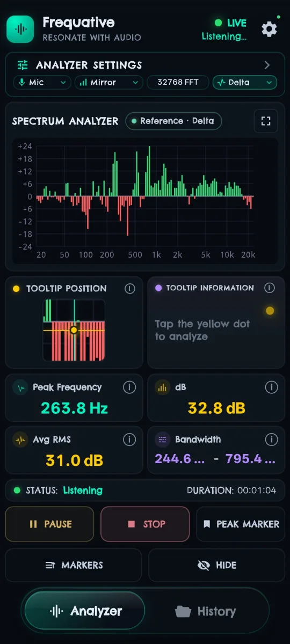Screen dimensions: 290x644
Task: Open the Mic input dropdown
Action: [42, 82]
